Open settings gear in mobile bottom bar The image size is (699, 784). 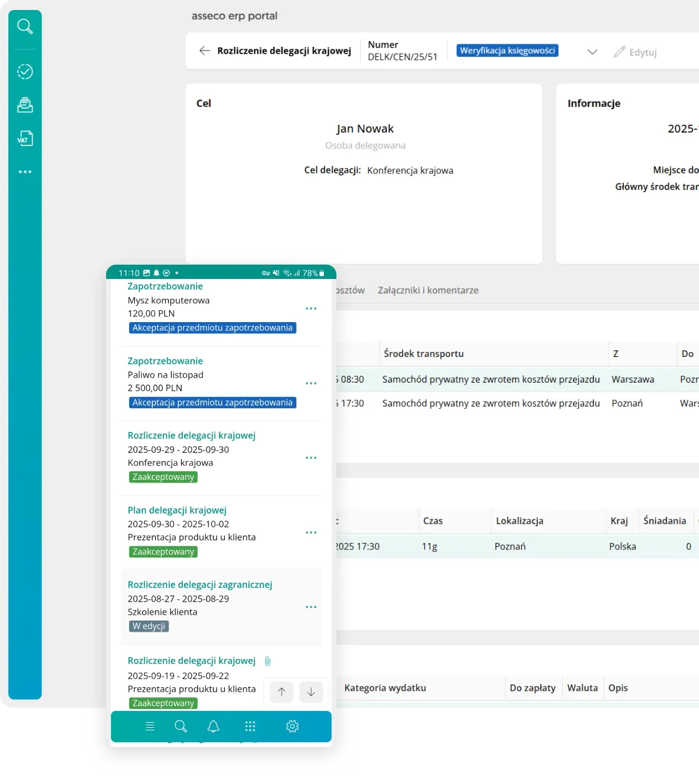[x=292, y=726]
